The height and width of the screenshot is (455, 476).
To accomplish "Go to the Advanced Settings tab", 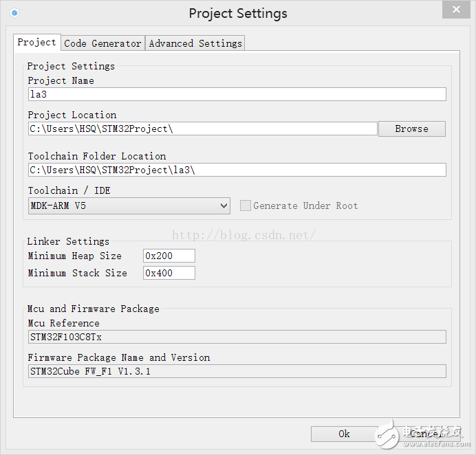I will [x=195, y=43].
